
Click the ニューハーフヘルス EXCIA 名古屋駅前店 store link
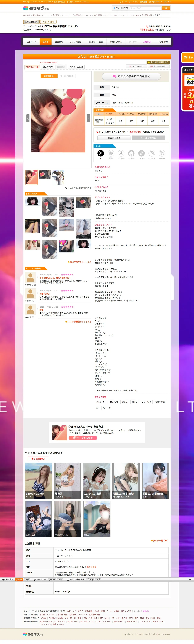[x=73, y=550]
